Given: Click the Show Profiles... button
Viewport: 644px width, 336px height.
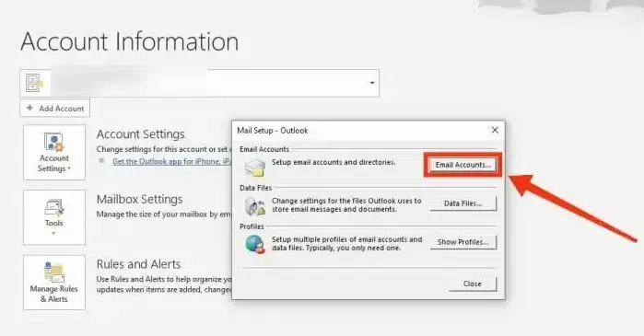Looking at the screenshot, I should tap(463, 242).
